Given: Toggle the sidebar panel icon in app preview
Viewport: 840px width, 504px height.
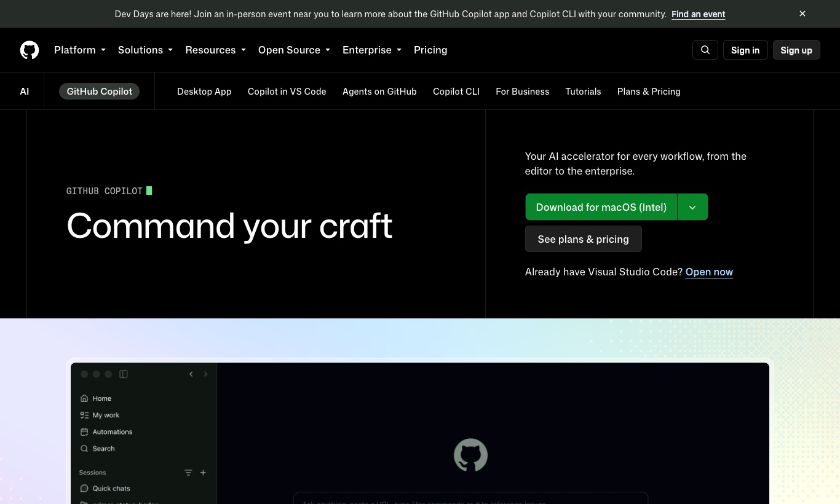Looking at the screenshot, I should click(124, 374).
